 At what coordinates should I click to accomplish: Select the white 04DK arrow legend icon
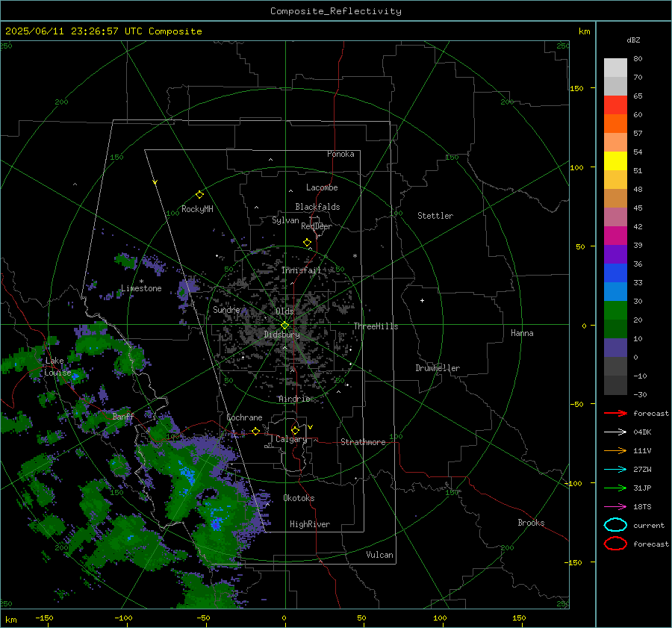tap(615, 432)
